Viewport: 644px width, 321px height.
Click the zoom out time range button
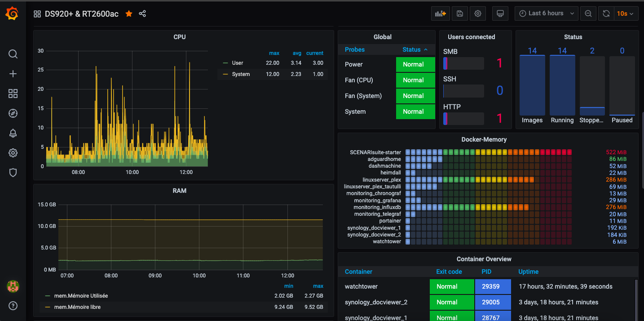[588, 13]
